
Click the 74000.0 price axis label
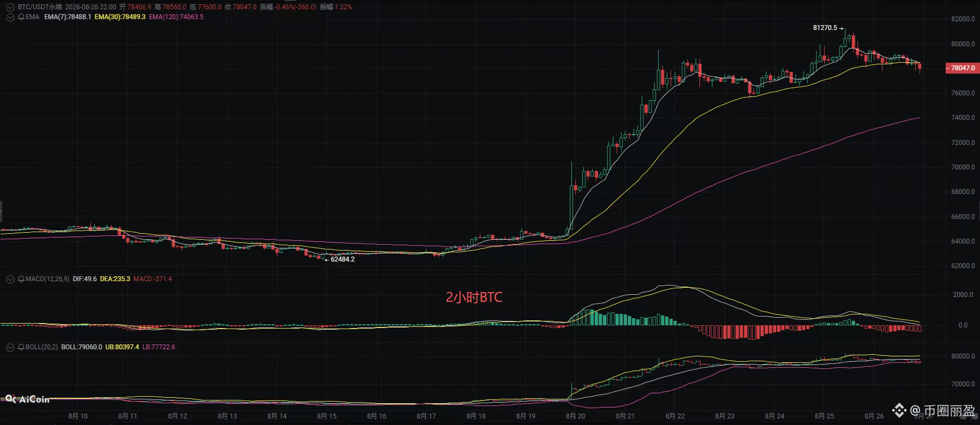coord(963,118)
